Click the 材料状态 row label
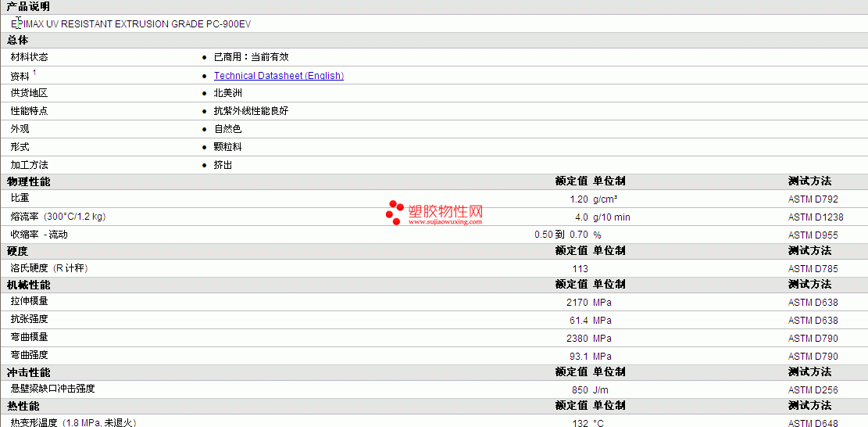 tap(30, 57)
